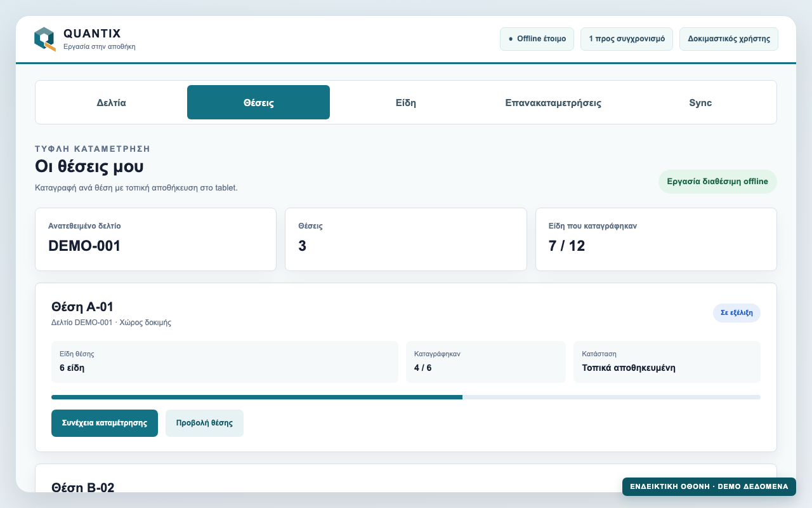Viewport: 812px width, 508px height.
Task: Click the Θέση B-02 heading
Action: pyautogui.click(x=83, y=488)
